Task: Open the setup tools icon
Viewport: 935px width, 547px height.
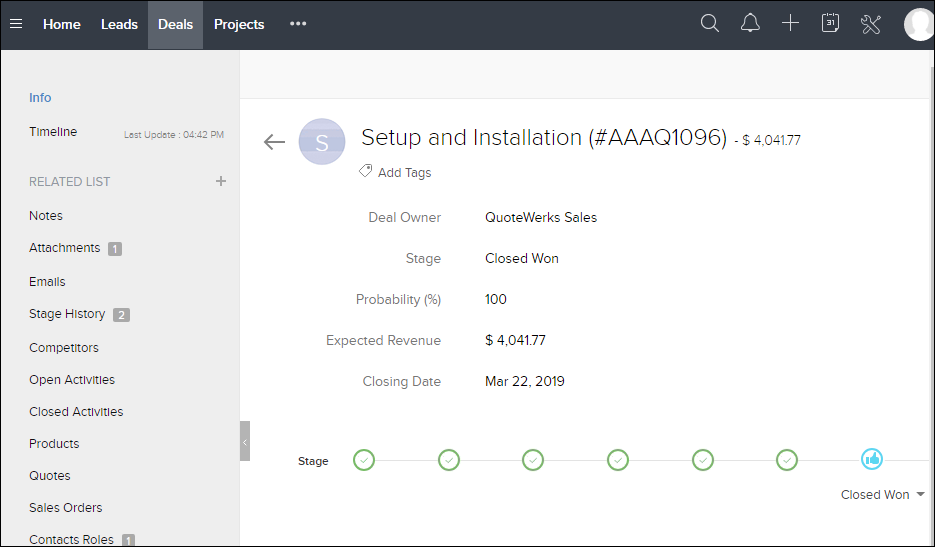Action: click(x=870, y=24)
